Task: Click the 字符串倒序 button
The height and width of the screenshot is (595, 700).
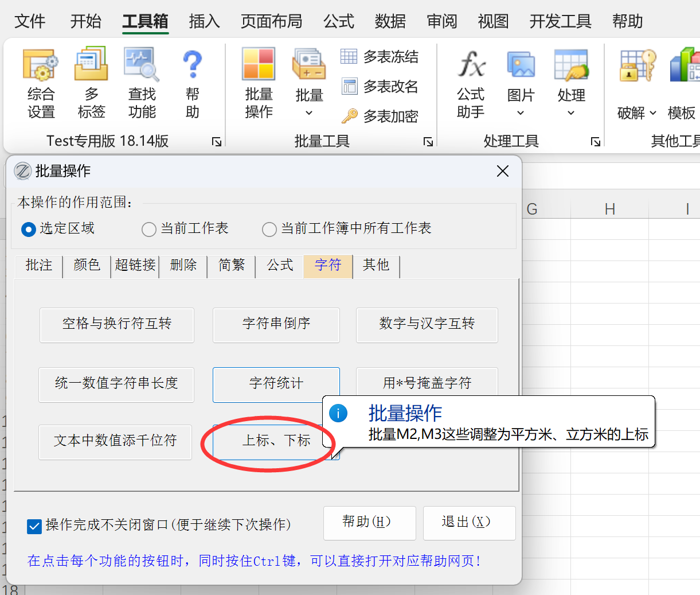Action: (276, 324)
